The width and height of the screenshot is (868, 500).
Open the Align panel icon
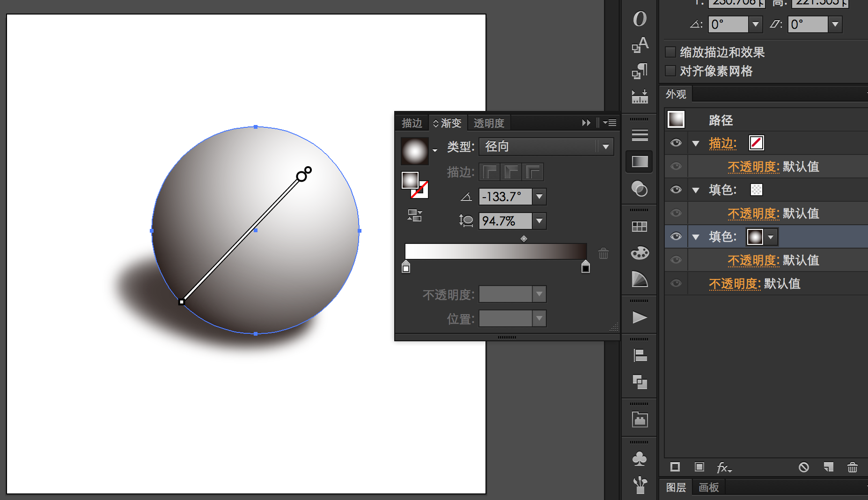(640, 356)
